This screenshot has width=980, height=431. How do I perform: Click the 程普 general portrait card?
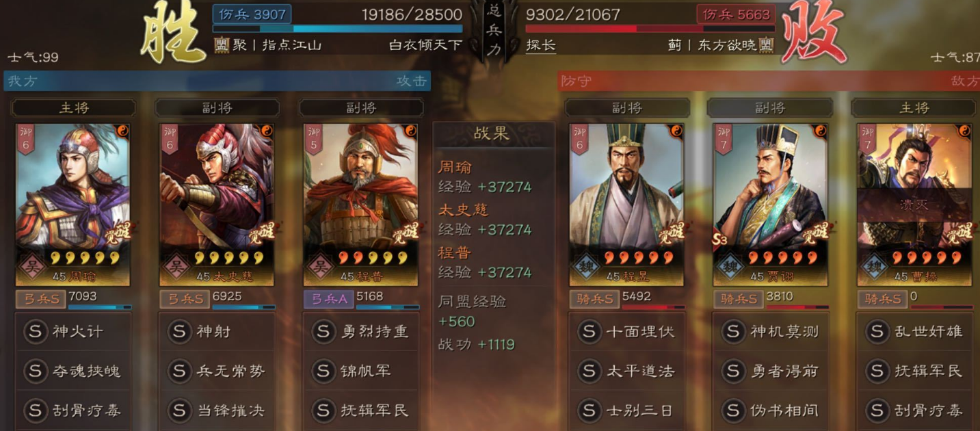(x=360, y=204)
